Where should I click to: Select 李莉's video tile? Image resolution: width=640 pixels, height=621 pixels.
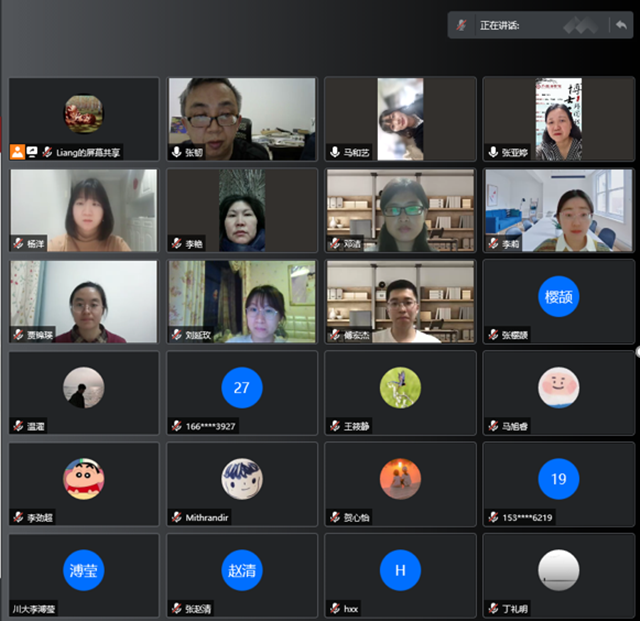point(558,210)
